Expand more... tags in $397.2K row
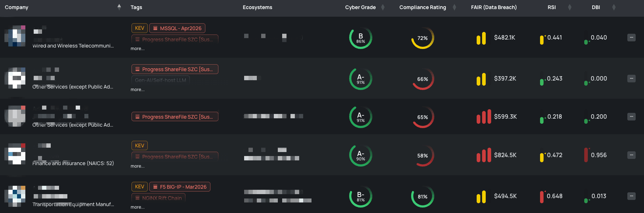Image resolution: width=644 pixels, height=213 pixels. tap(137, 90)
